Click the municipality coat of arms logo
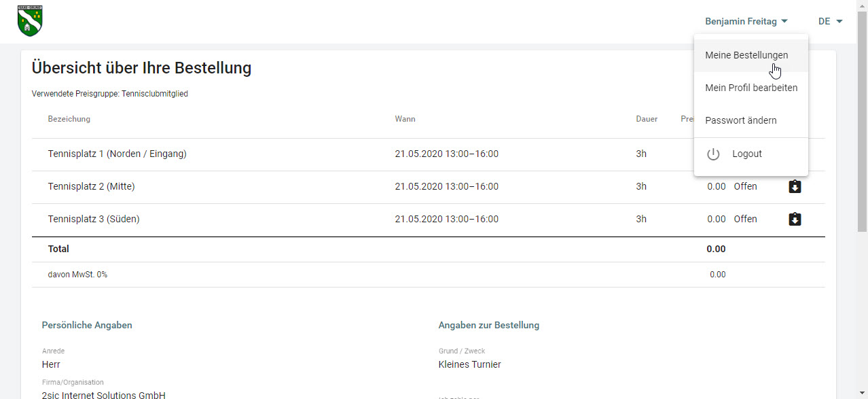868x399 pixels. coord(30,21)
